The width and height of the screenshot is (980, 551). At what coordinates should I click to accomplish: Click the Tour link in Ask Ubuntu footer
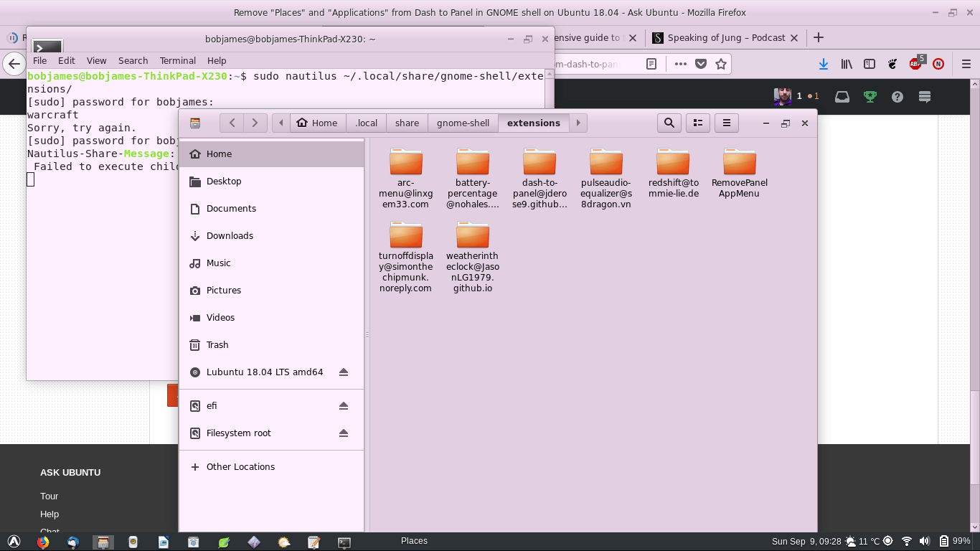[49, 496]
